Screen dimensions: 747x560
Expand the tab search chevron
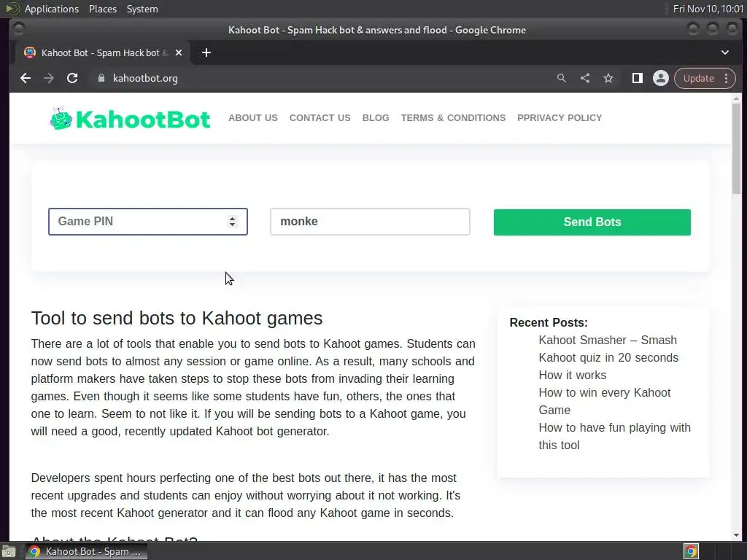pos(724,52)
